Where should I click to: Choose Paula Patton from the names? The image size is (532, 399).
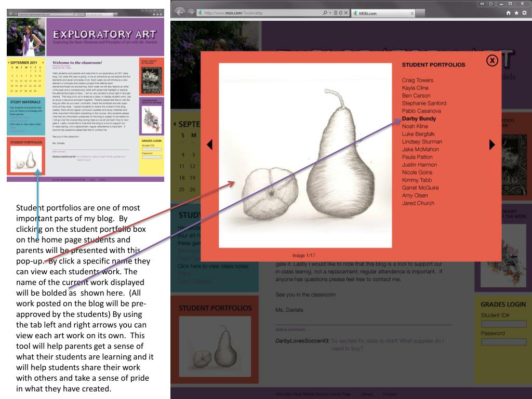417,157
